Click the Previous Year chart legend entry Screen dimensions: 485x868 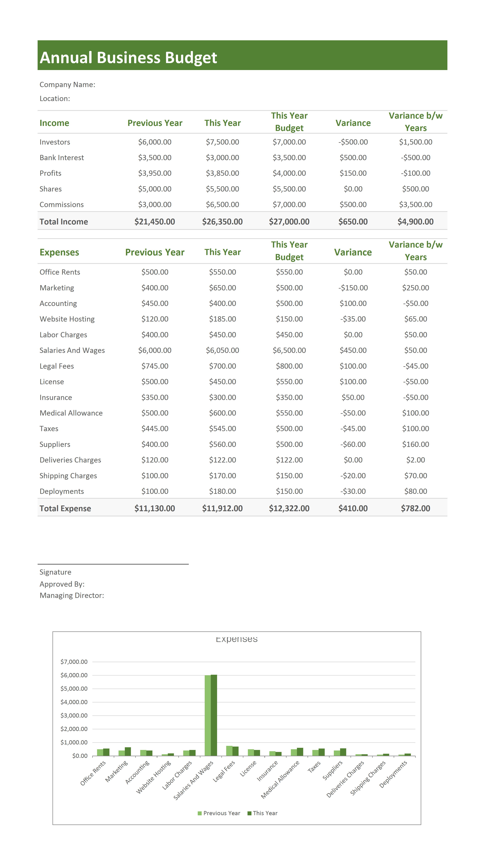coord(219,813)
